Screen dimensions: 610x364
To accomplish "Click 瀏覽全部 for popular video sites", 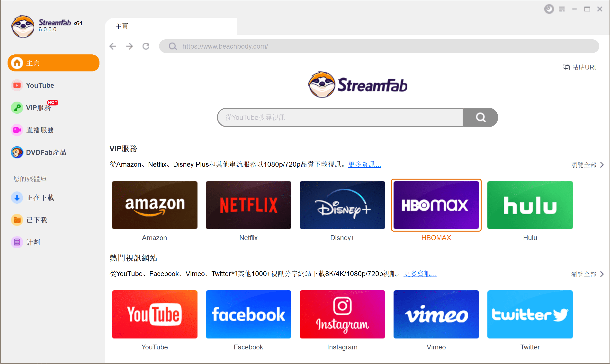I will (584, 274).
